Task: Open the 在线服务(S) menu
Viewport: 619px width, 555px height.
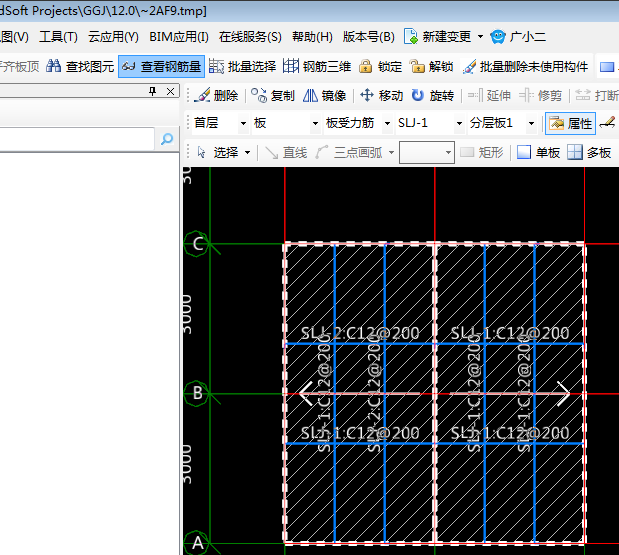Action: click(250, 37)
